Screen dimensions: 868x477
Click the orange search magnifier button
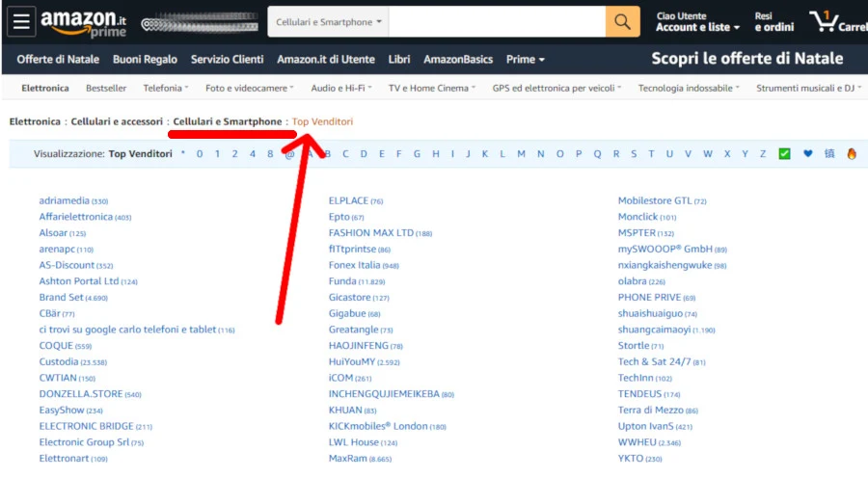[625, 21]
